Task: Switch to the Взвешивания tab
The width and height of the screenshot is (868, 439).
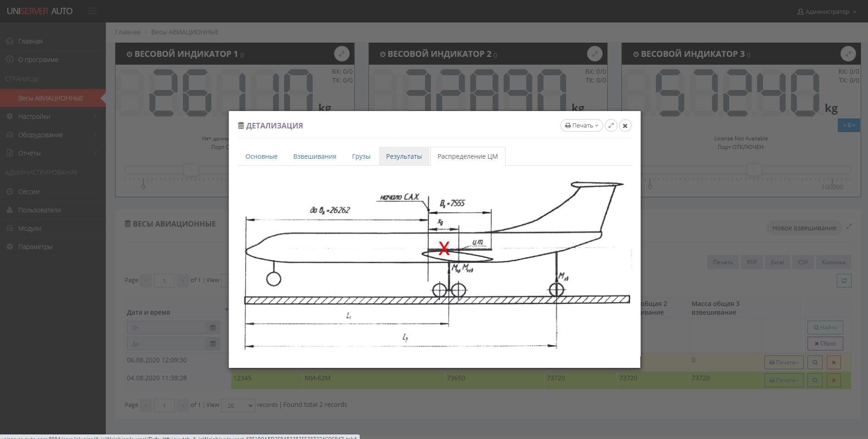Action: coord(314,156)
